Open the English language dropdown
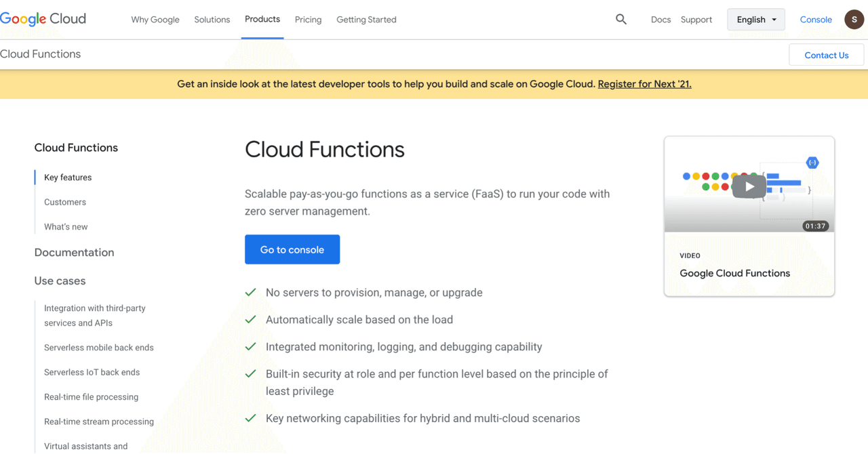 click(x=755, y=19)
